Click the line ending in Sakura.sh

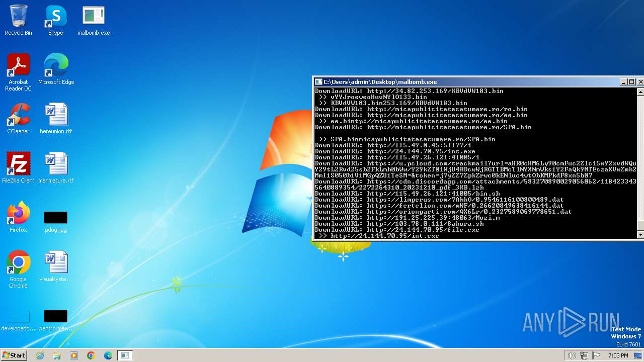399,224
